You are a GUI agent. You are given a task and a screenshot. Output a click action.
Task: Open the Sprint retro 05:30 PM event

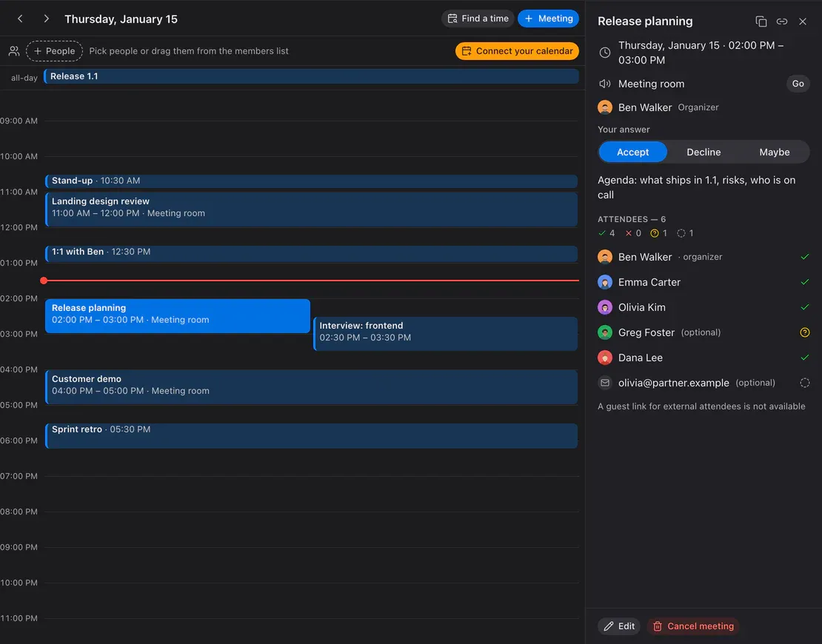point(311,435)
